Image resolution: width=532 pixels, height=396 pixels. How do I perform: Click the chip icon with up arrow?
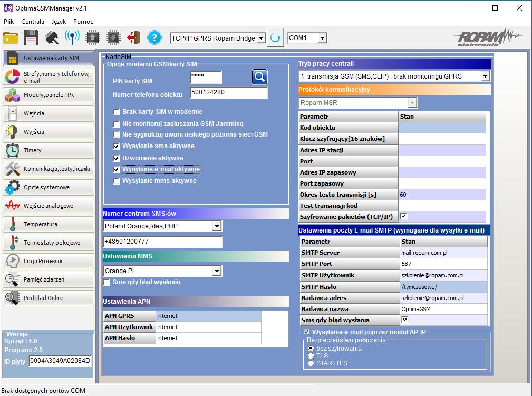click(x=93, y=37)
